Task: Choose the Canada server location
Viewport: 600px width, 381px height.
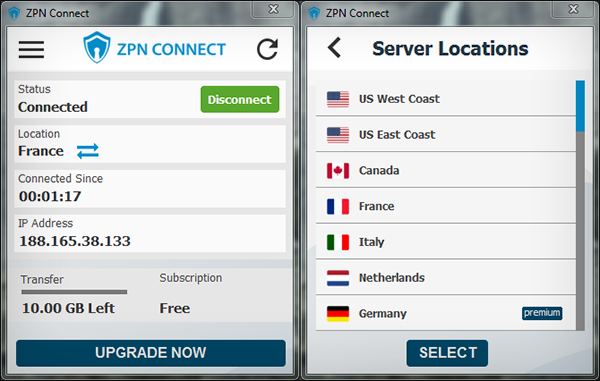Action: (446, 170)
